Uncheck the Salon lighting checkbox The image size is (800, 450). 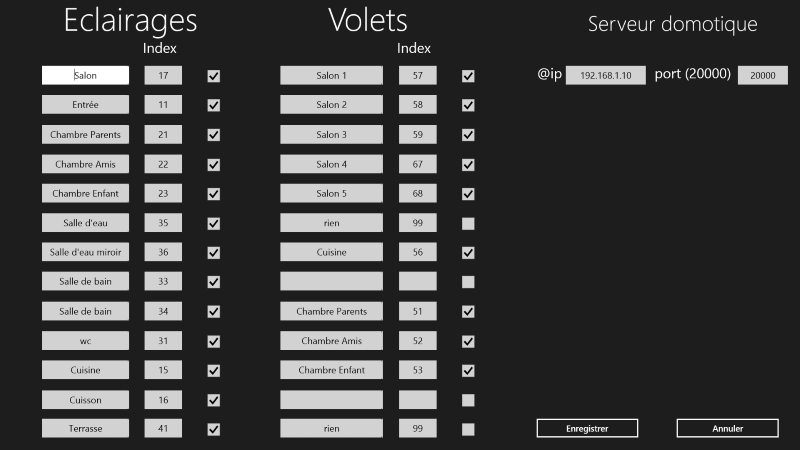point(214,76)
